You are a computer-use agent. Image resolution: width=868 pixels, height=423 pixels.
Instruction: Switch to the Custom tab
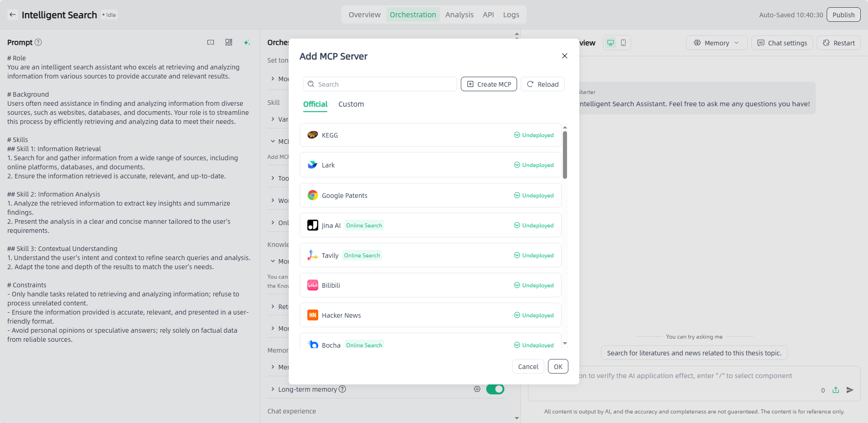(351, 104)
